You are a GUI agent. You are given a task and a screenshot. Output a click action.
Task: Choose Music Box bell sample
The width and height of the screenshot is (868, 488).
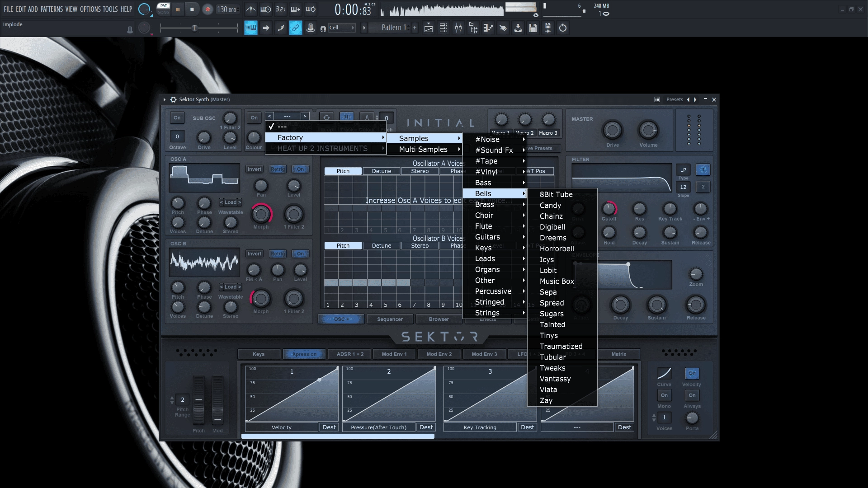[562, 281]
